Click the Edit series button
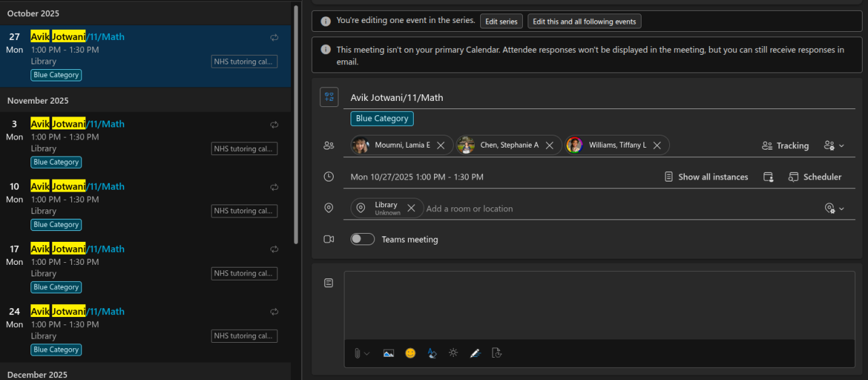 coord(501,22)
